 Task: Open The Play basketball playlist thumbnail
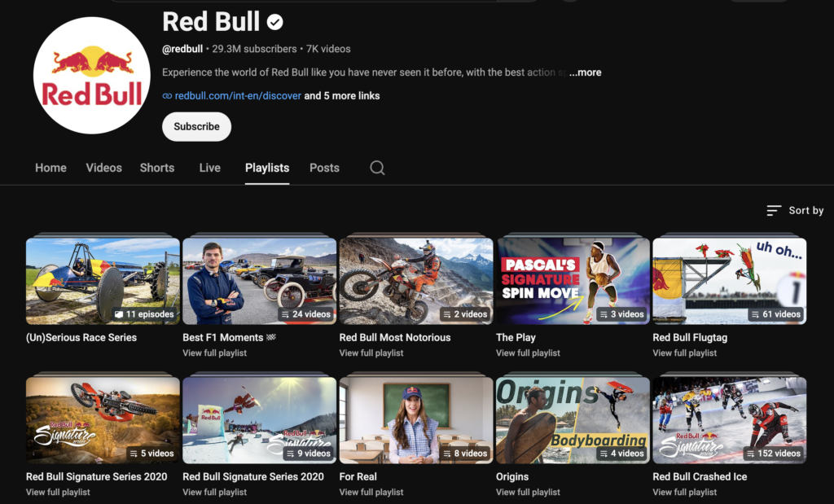pyautogui.click(x=573, y=281)
